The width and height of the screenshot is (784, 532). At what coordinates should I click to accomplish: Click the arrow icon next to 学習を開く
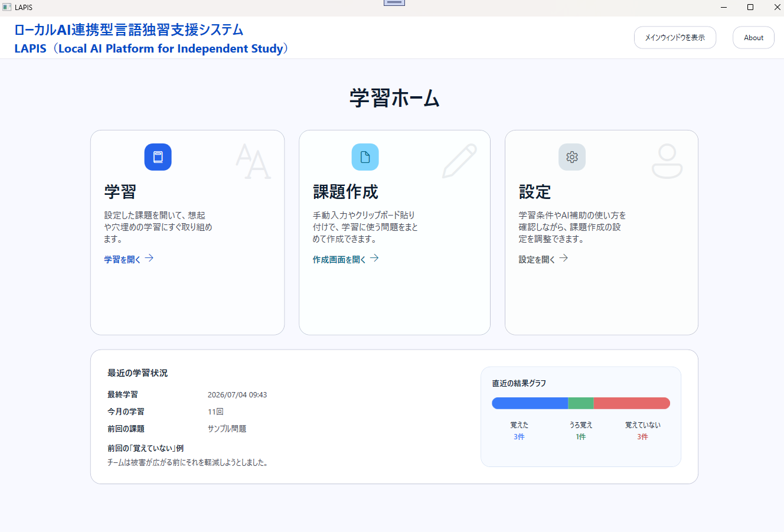coord(149,258)
